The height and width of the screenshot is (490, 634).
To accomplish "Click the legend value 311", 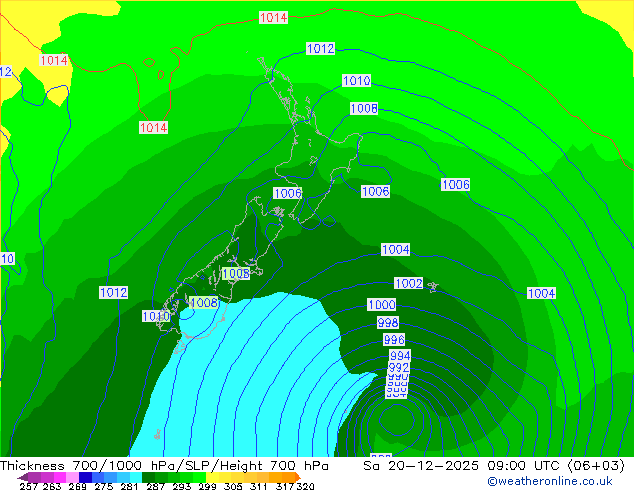I will click(259, 486).
